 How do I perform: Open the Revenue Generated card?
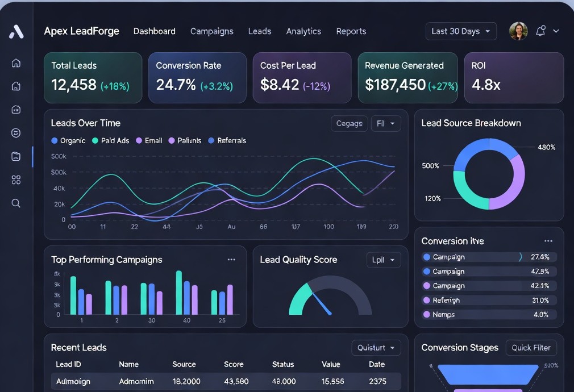[x=408, y=78]
